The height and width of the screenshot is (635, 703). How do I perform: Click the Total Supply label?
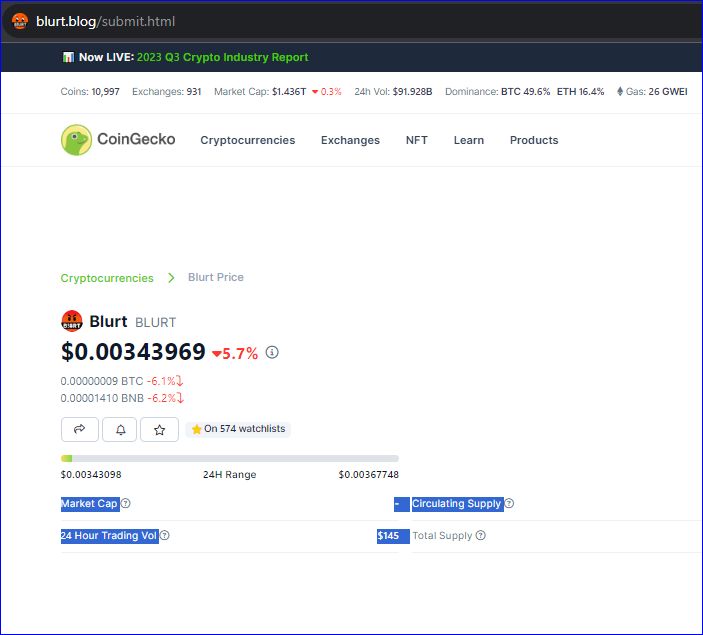point(442,535)
